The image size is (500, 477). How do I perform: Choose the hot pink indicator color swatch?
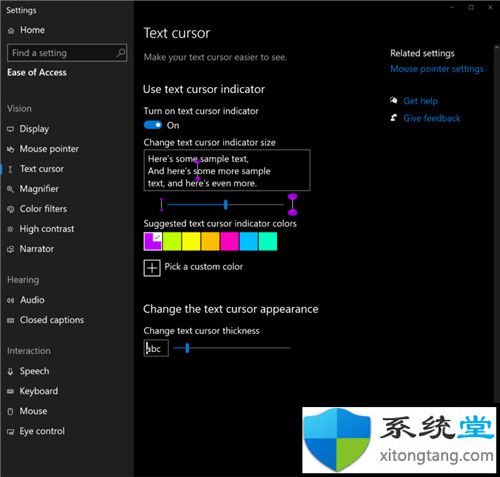click(x=229, y=241)
